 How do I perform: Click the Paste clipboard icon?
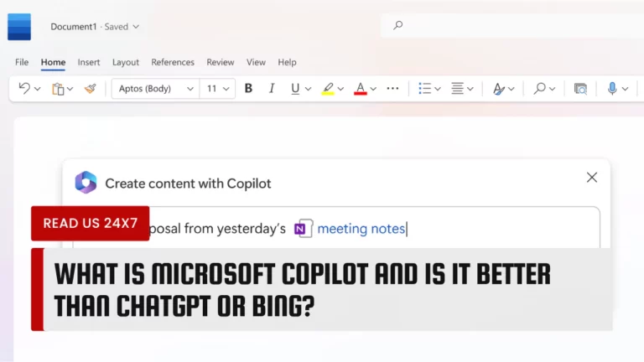[x=58, y=89]
